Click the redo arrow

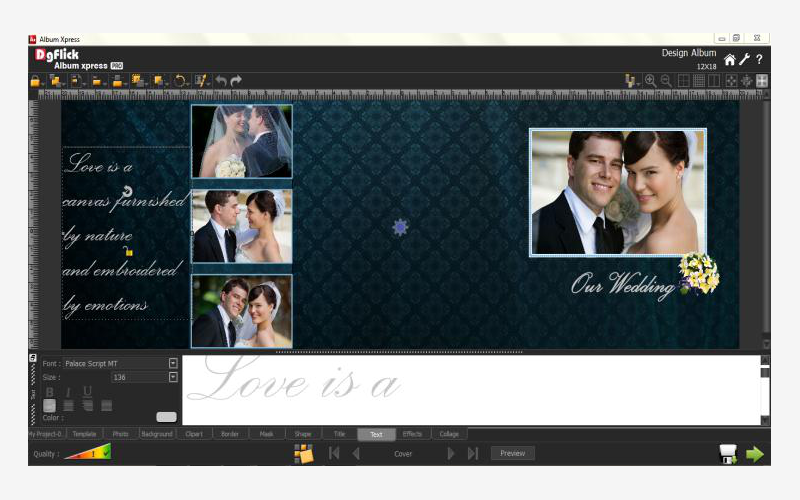coord(236,81)
